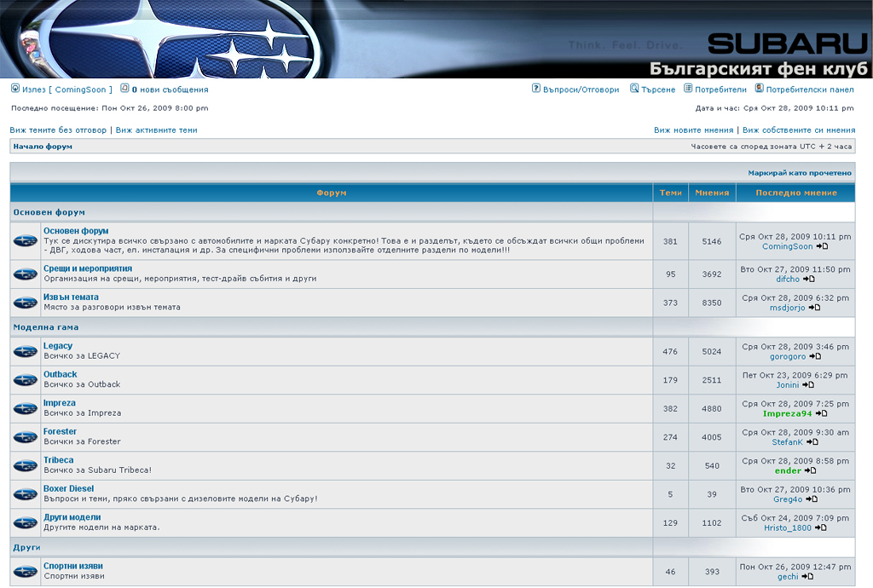Click the 5146 posts count cell
Image resolution: width=873 pixels, height=588 pixels.
712,241
